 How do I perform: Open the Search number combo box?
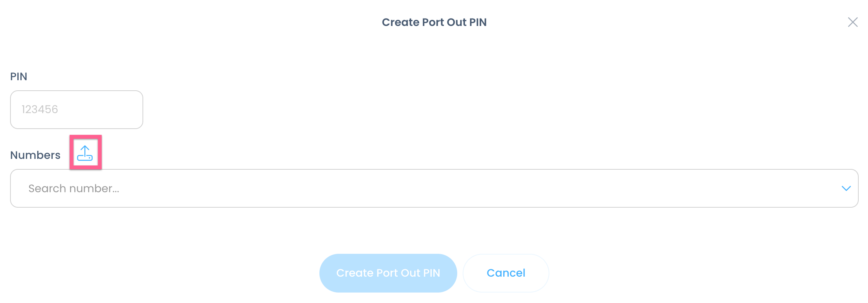426,188
